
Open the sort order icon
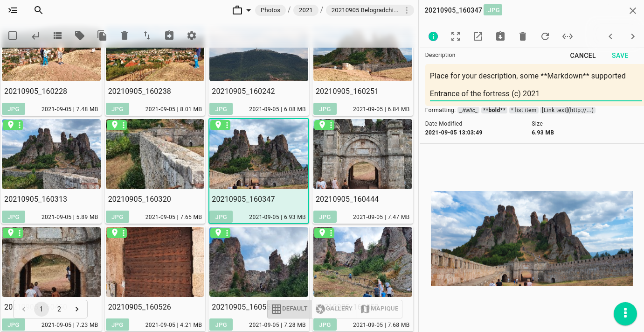point(146,35)
